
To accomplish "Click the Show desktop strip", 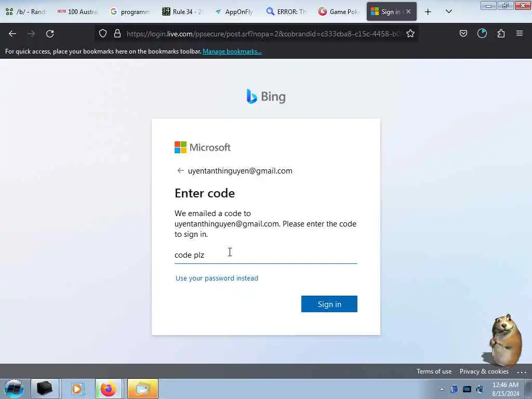I will point(528,389).
